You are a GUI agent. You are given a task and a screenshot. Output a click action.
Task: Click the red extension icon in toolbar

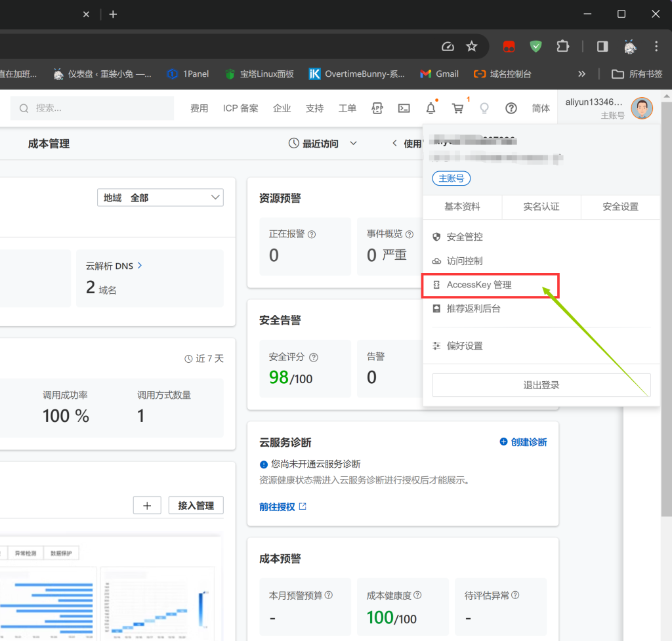[509, 47]
